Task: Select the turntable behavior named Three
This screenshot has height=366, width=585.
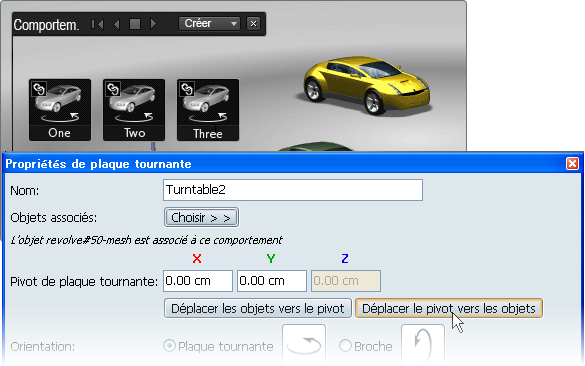Action: click(208, 110)
